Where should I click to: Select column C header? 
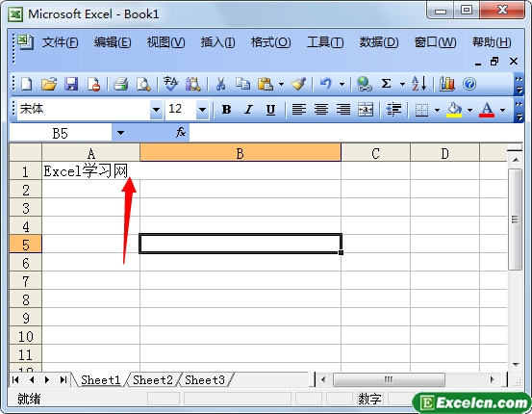click(375, 153)
